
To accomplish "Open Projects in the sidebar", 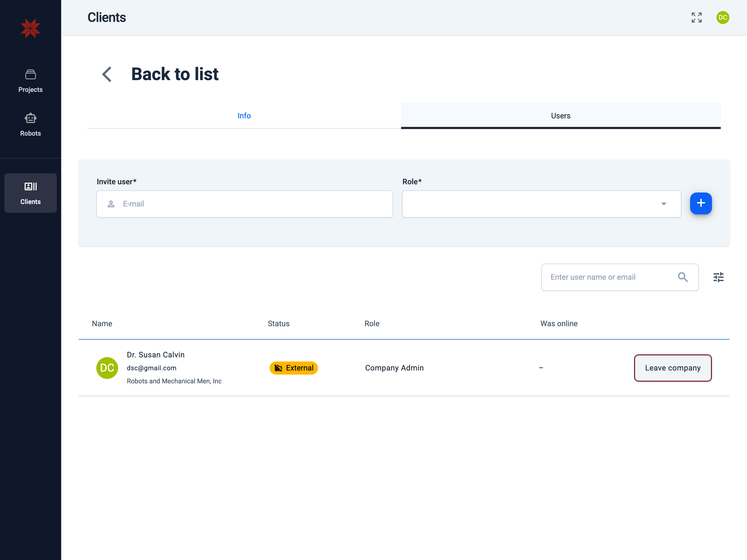I will pyautogui.click(x=30, y=81).
